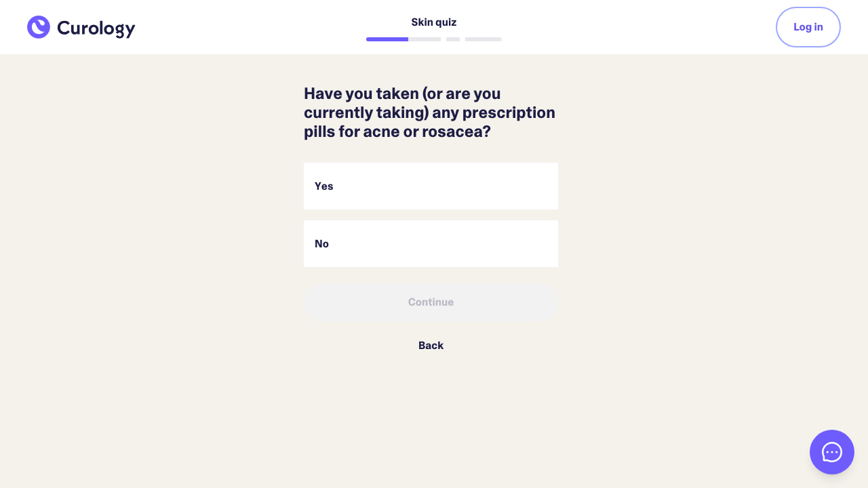Click the filled purple progress bar segment

pyautogui.click(x=387, y=39)
